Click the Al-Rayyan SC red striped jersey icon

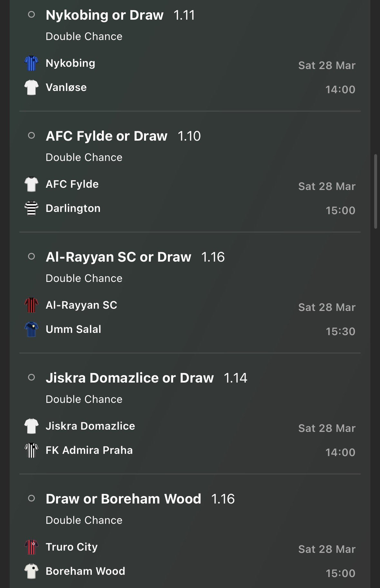(32, 305)
